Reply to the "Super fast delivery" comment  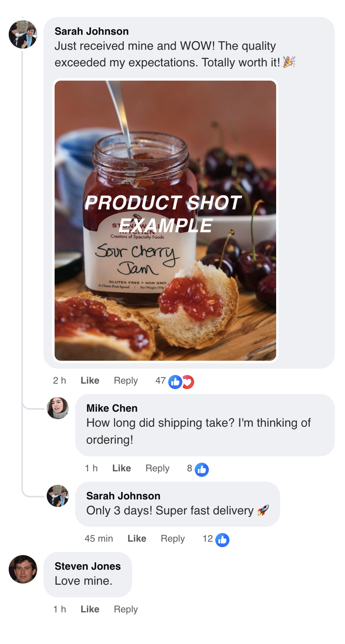click(x=172, y=539)
